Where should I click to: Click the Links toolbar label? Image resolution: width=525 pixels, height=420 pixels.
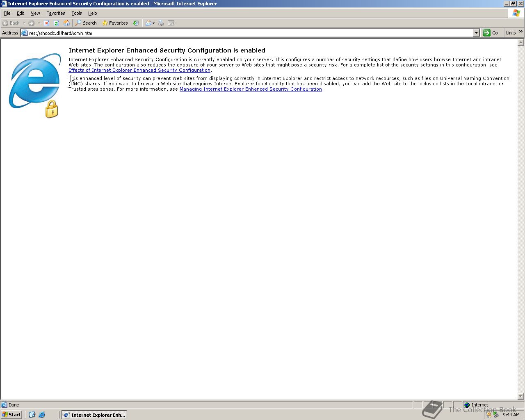coord(511,33)
